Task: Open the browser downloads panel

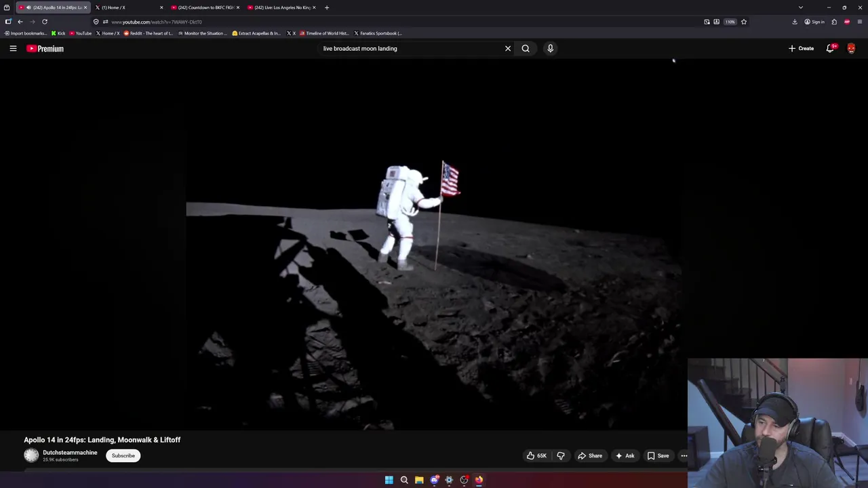Action: pyautogui.click(x=795, y=22)
